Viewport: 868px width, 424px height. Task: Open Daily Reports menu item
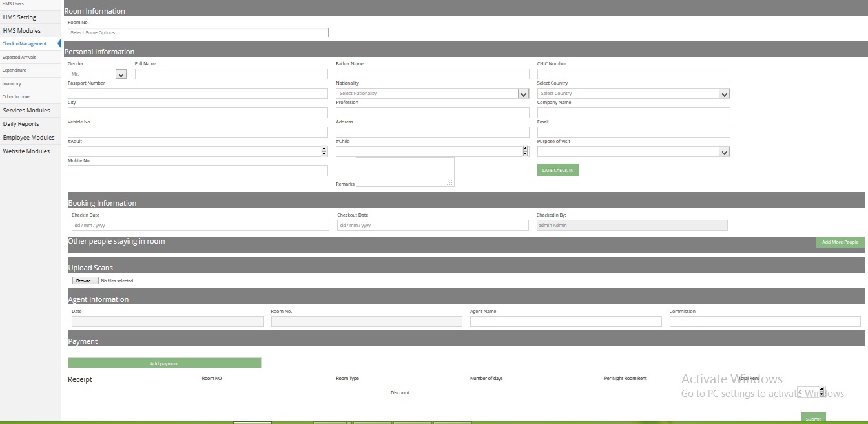pyautogui.click(x=21, y=124)
